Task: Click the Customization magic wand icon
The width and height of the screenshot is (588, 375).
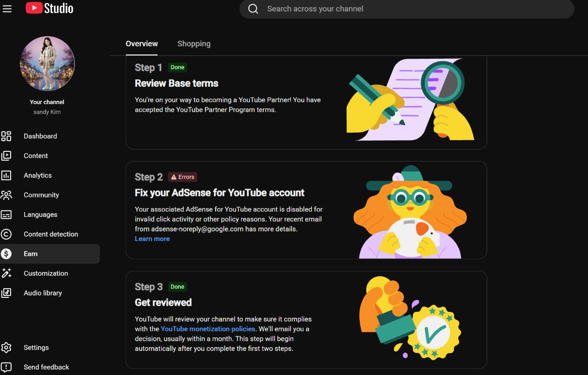Action: (x=6, y=273)
